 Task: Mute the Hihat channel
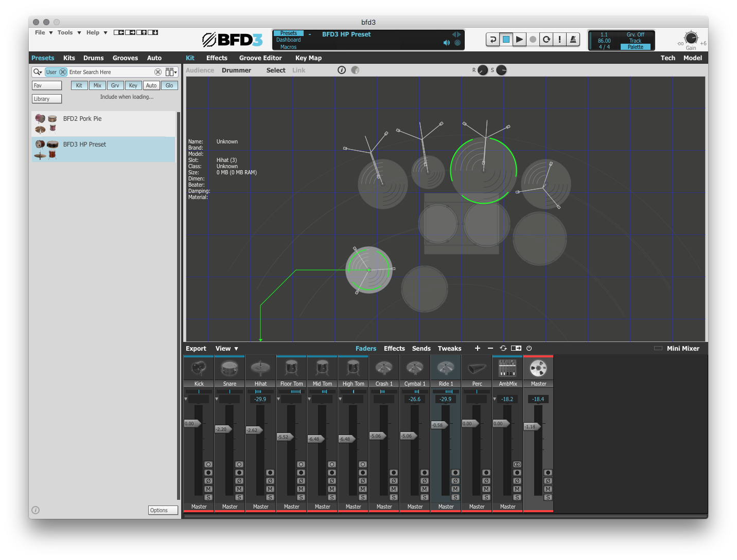pos(270,489)
